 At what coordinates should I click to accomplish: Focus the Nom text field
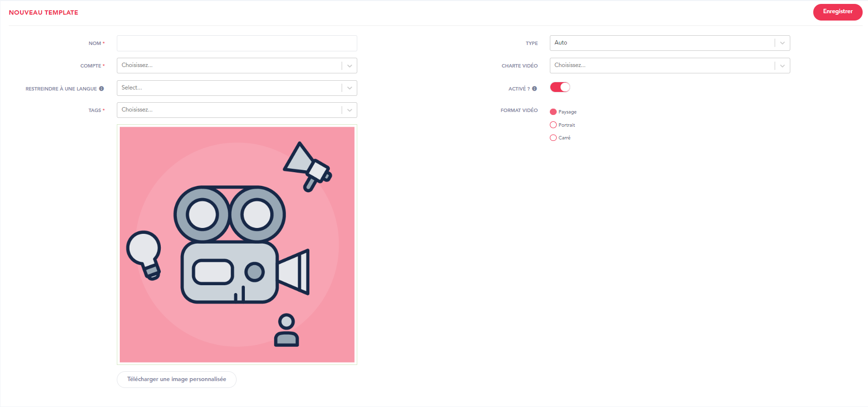[x=237, y=43]
